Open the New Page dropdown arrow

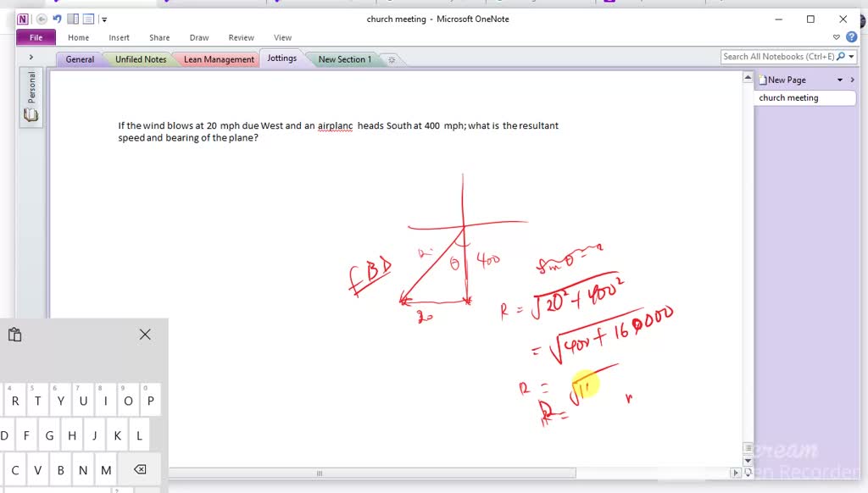coord(840,79)
